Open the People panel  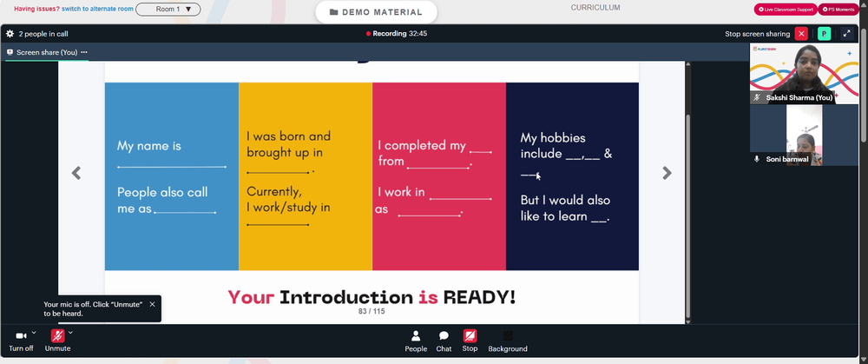click(x=416, y=341)
